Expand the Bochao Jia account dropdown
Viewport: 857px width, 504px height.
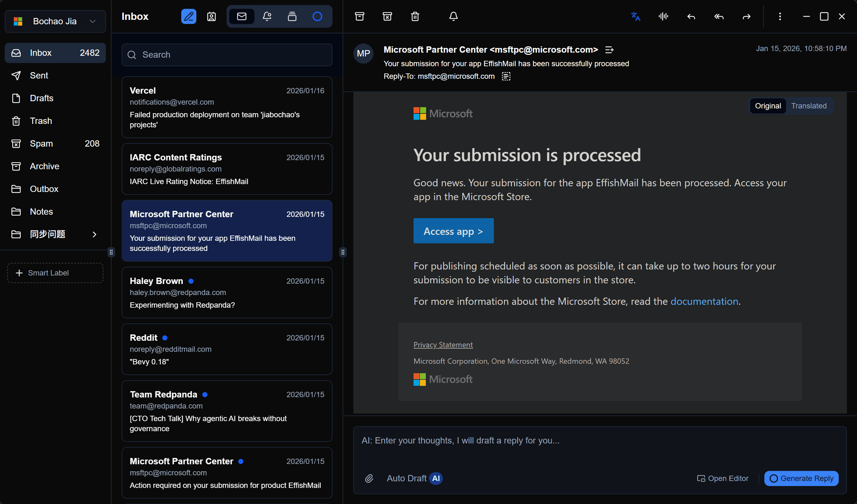[x=92, y=21]
